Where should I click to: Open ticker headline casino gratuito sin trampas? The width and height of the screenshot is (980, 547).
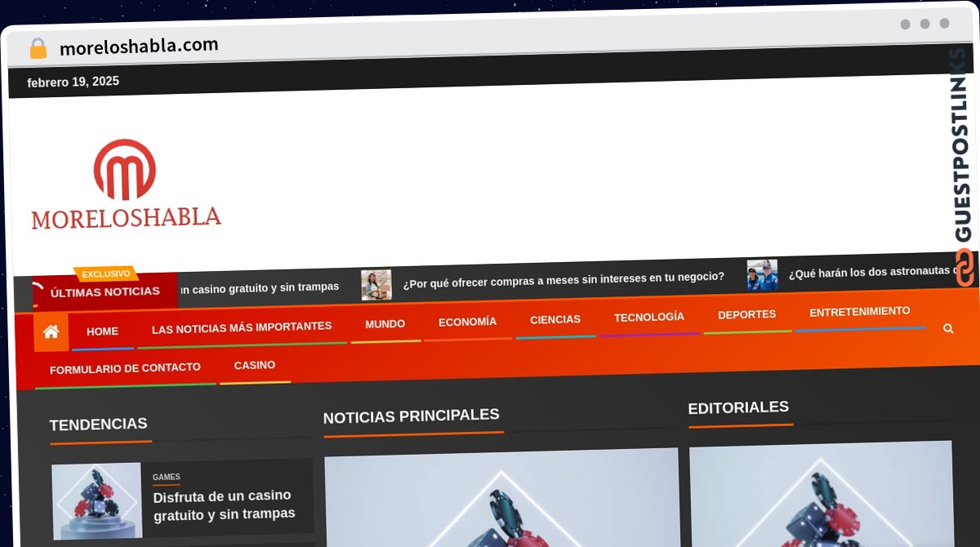click(260, 287)
